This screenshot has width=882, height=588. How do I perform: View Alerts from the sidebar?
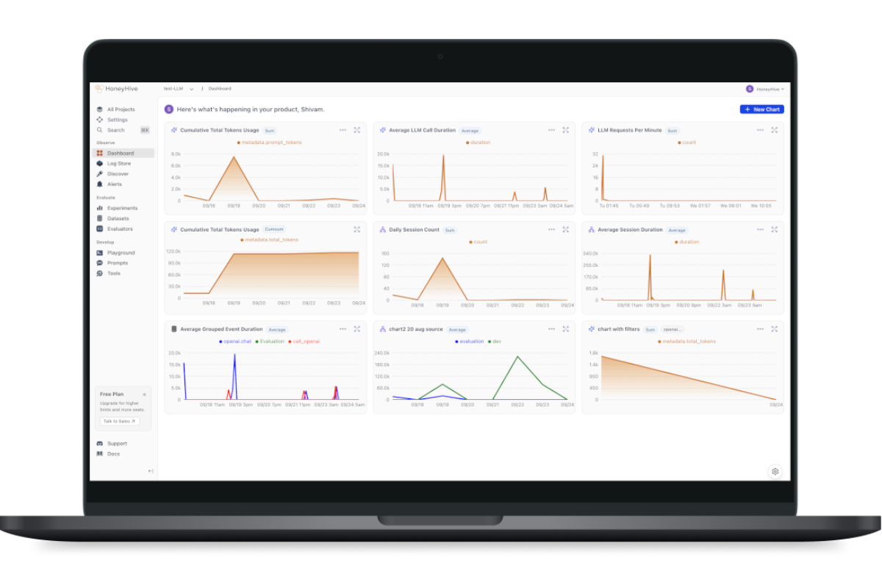coord(115,184)
